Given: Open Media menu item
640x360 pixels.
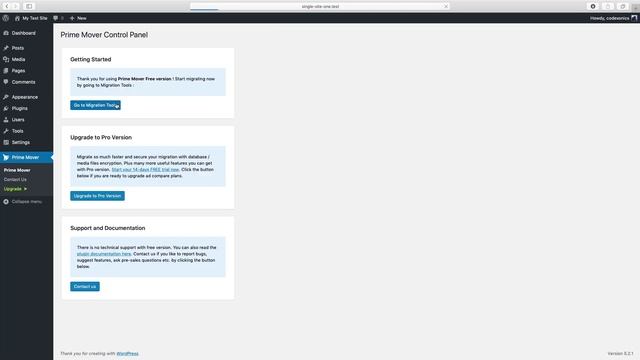Looking at the screenshot, I should [18, 60].
